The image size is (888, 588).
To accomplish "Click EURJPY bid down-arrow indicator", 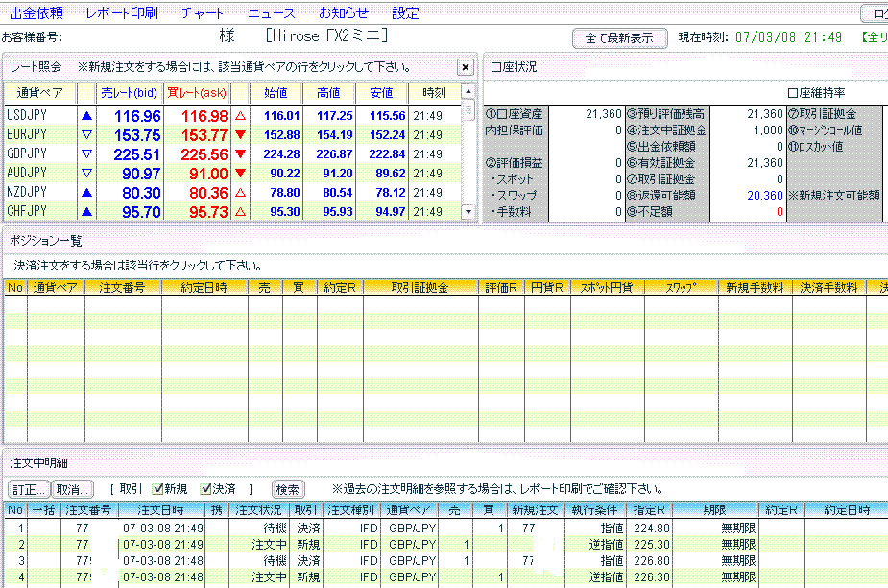I will pyautogui.click(x=86, y=135).
